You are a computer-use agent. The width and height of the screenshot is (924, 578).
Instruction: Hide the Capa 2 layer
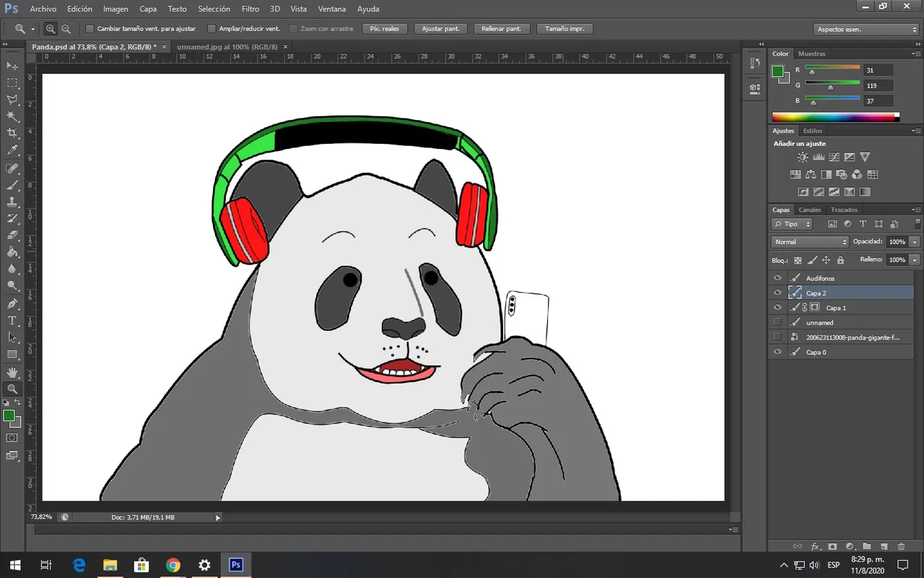pyautogui.click(x=777, y=293)
